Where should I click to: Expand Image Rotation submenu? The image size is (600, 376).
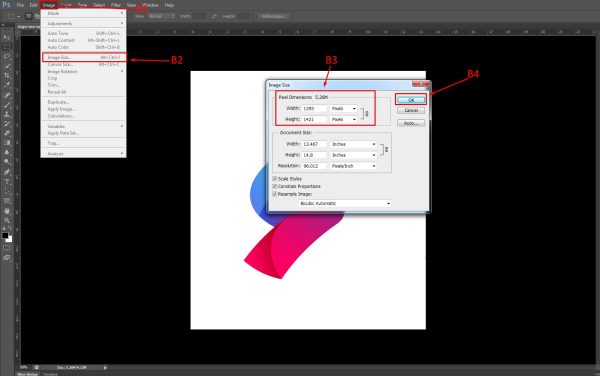83,72
